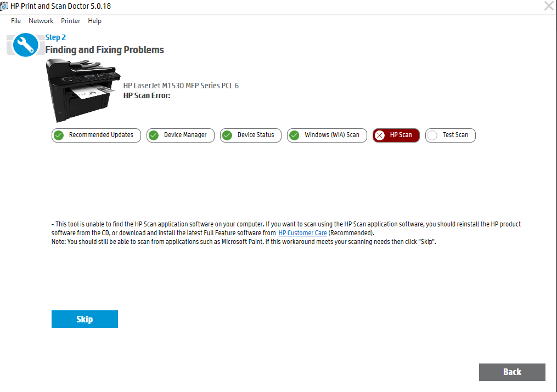Click the green check icon on Recommended Updates

tap(58, 135)
